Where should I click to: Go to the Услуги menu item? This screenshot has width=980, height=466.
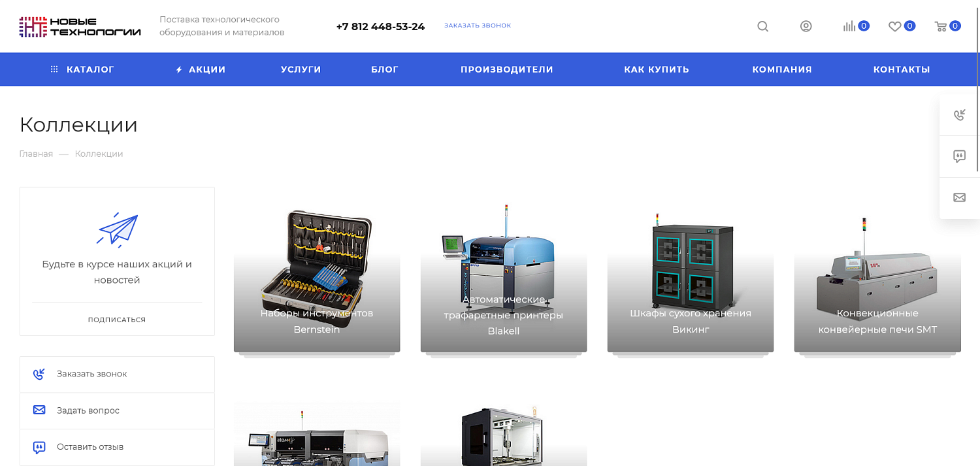[x=301, y=69]
